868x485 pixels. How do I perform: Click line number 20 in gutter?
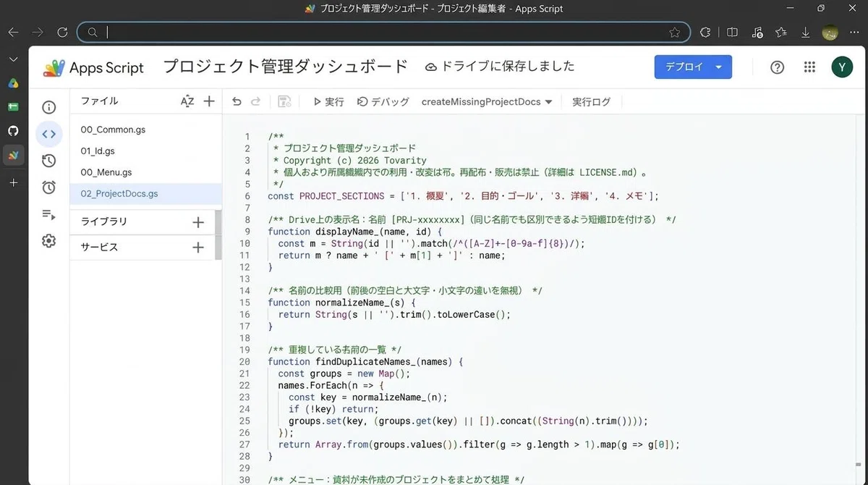[244, 362]
